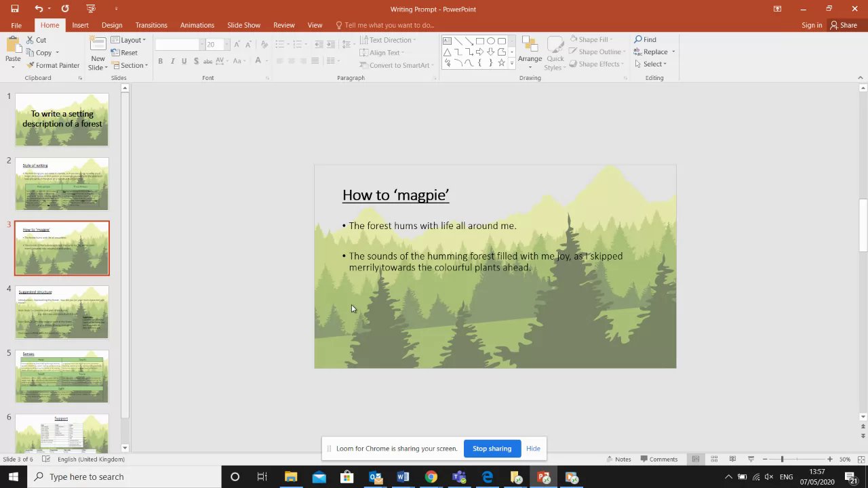Toggle the Comments pane
This screenshot has height=488, width=868.
(658, 460)
